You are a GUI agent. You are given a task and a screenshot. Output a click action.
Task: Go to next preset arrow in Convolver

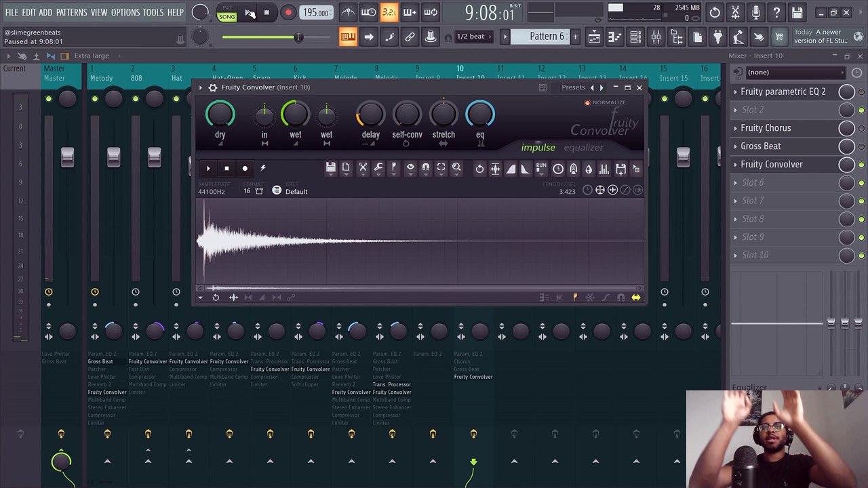601,87
